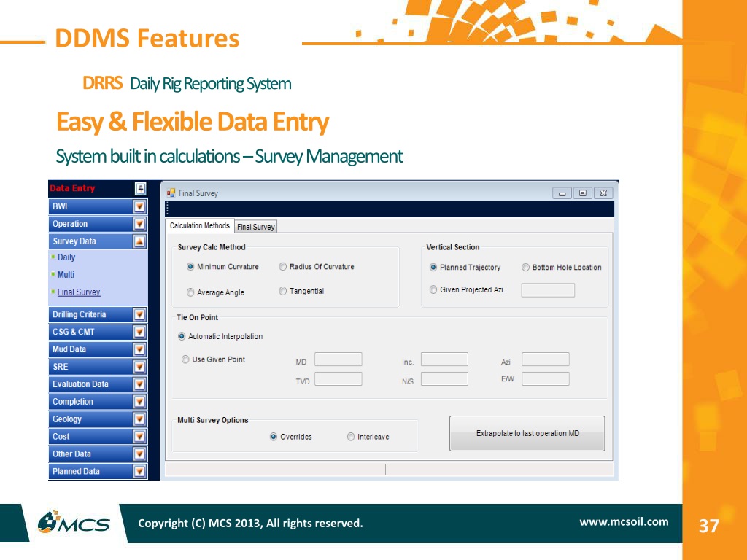Viewport: 747px width, 560px height.
Task: Expand the Completion section arrow
Action: point(139,402)
